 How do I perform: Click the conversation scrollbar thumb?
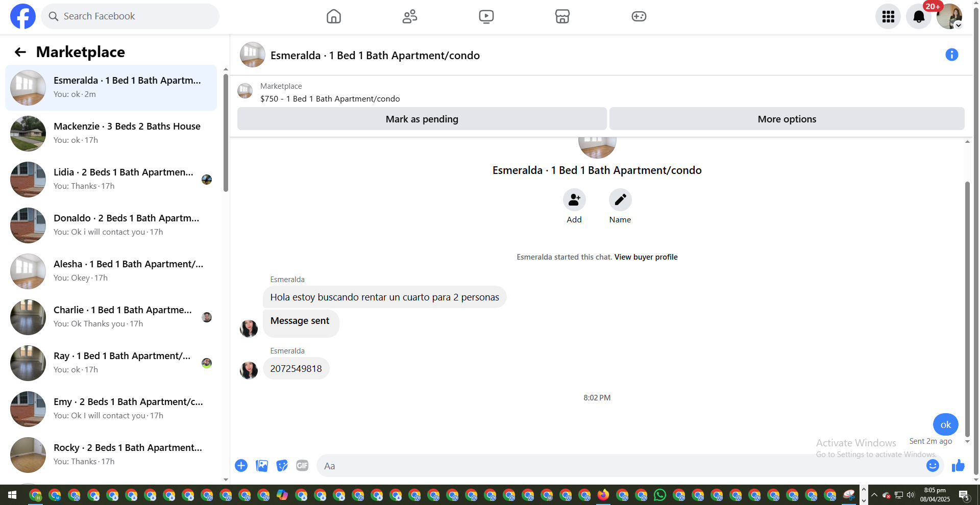pos(967,309)
